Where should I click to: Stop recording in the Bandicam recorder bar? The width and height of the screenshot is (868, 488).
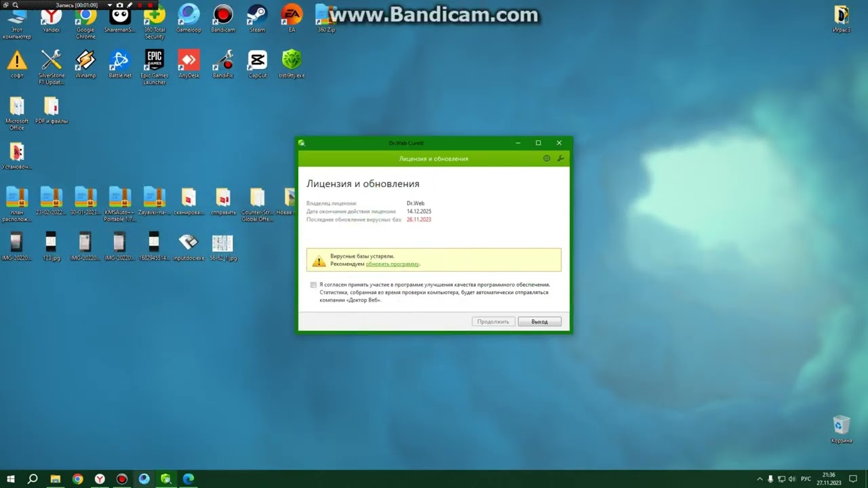pyautogui.click(x=151, y=5)
